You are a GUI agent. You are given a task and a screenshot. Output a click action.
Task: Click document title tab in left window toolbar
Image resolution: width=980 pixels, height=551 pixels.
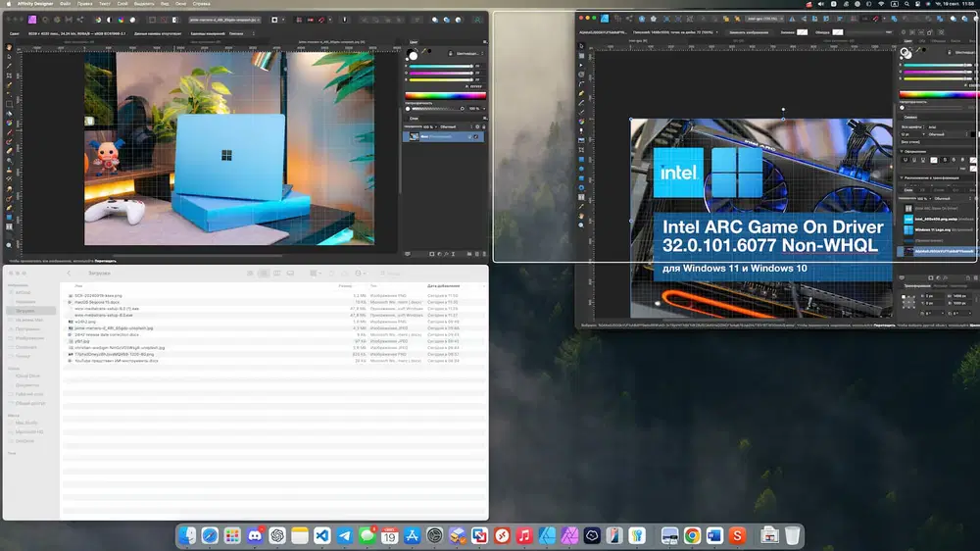[224, 20]
